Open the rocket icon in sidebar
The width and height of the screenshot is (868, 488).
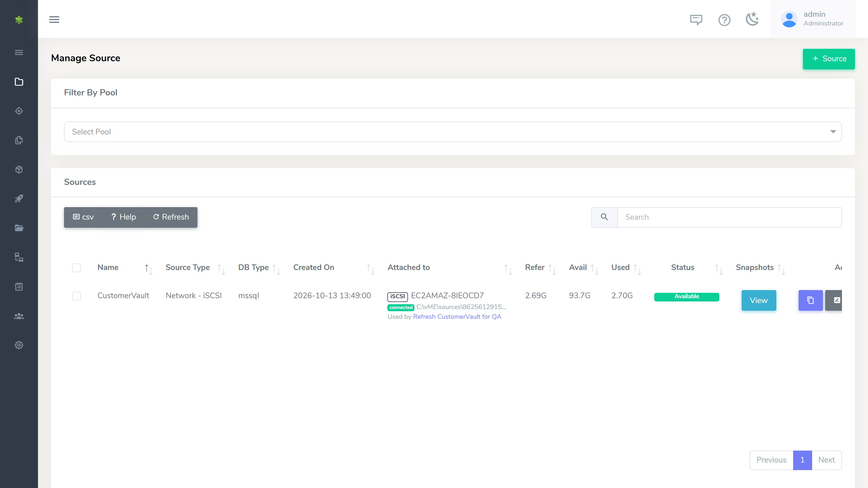coord(19,199)
